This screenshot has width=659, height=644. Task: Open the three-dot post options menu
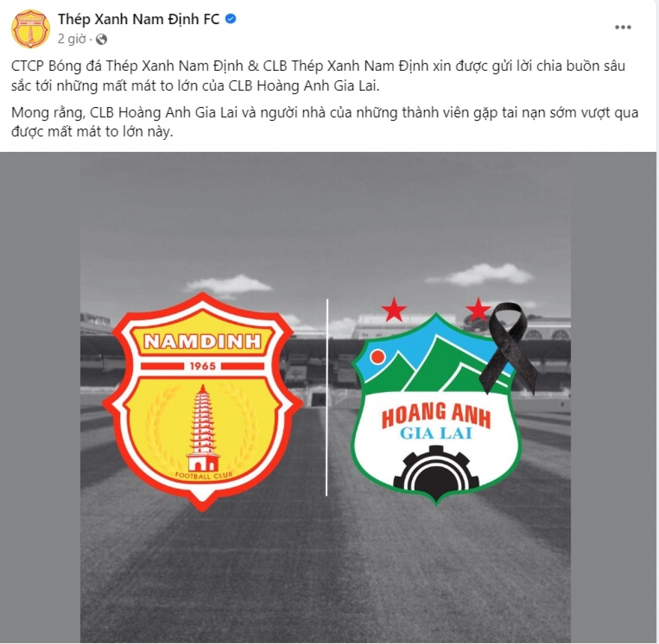(x=623, y=27)
